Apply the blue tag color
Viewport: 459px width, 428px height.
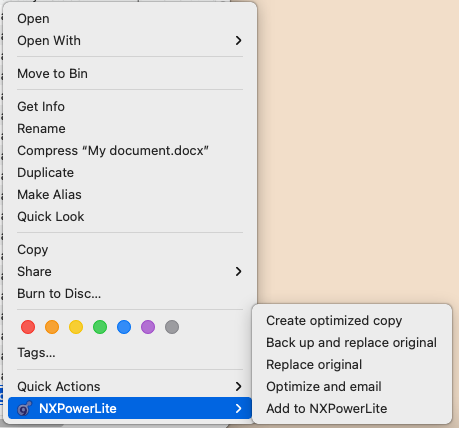[x=124, y=327]
